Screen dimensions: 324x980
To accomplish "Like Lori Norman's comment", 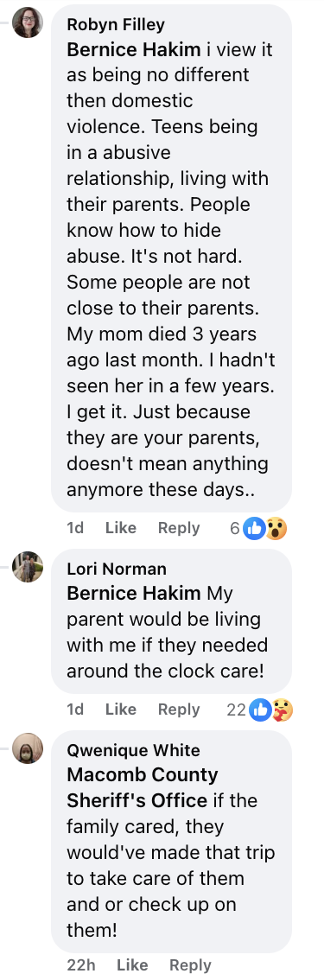I will [x=120, y=709].
